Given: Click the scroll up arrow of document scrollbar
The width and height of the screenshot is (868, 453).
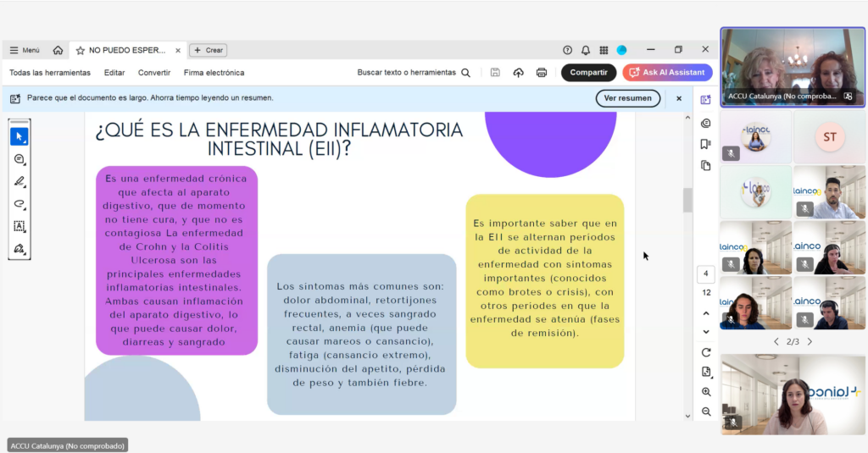Looking at the screenshot, I should [x=687, y=117].
